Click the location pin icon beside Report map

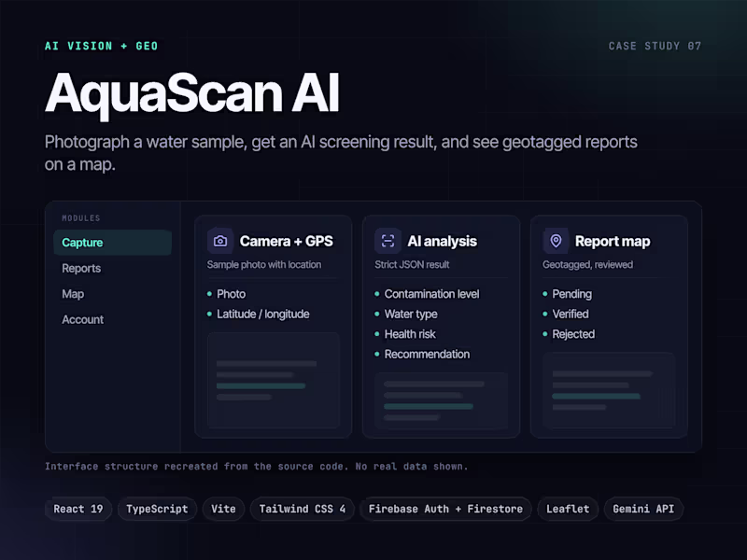[x=556, y=241]
